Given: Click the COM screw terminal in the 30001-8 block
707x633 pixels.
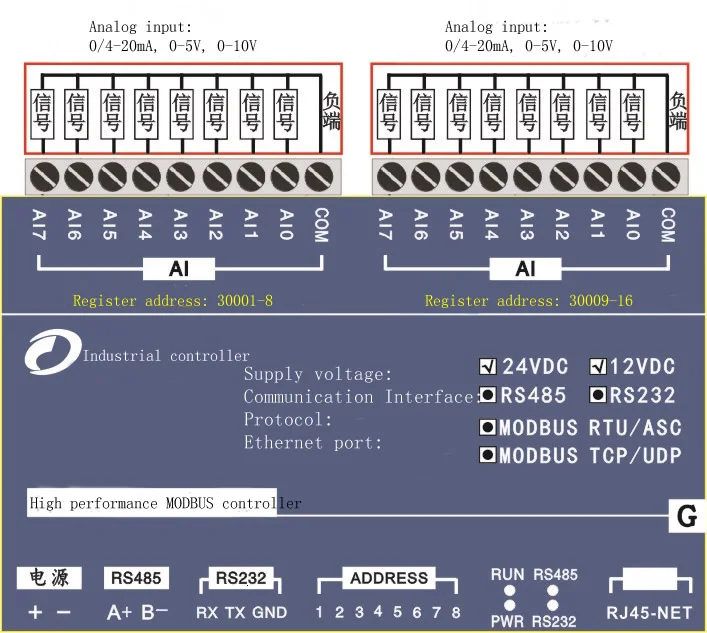Looking at the screenshot, I should click(x=319, y=176).
